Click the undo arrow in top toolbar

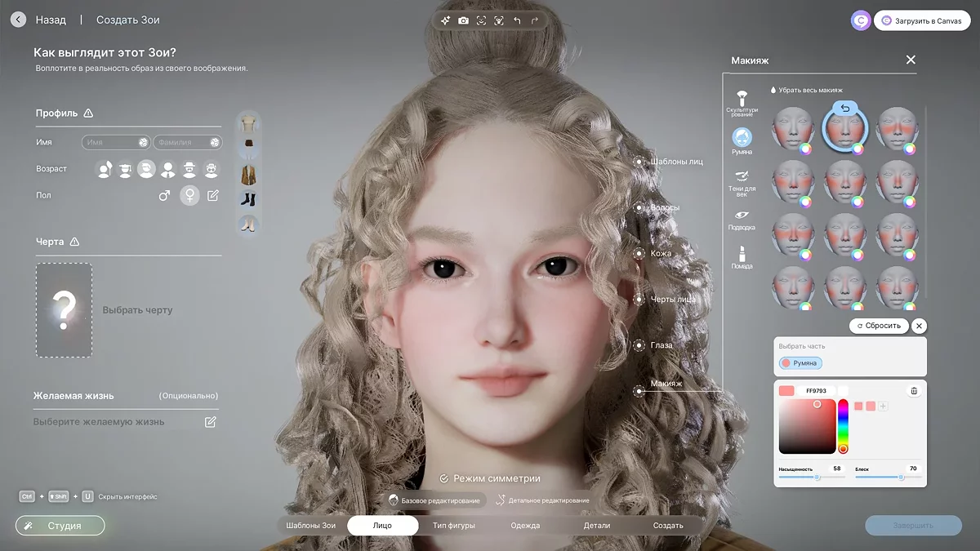(517, 20)
